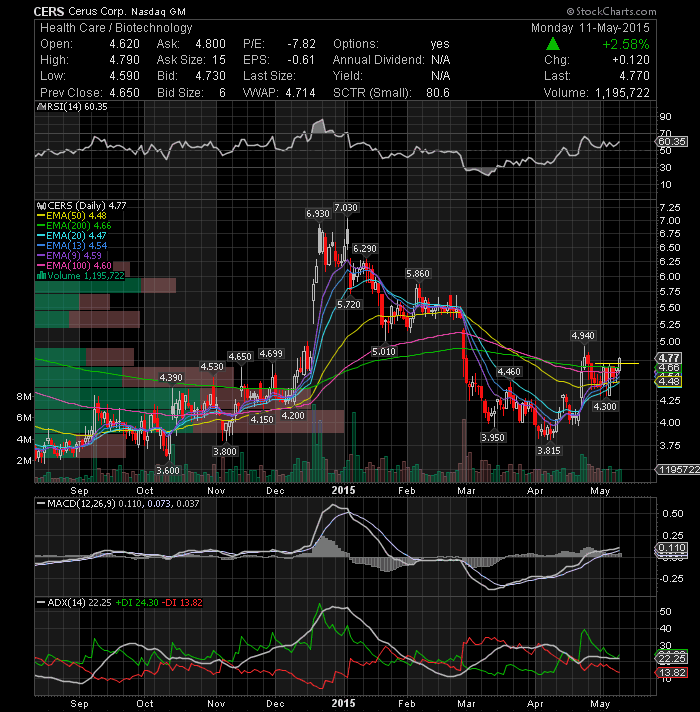The height and width of the screenshot is (712, 700).
Task: Click the 3.950 low price label
Action: tap(493, 437)
